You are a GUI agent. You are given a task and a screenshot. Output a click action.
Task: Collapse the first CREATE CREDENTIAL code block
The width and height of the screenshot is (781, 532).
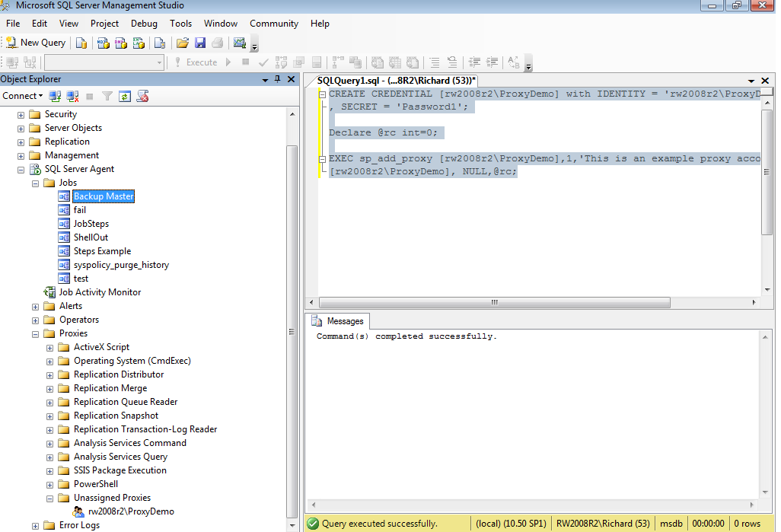(x=323, y=94)
